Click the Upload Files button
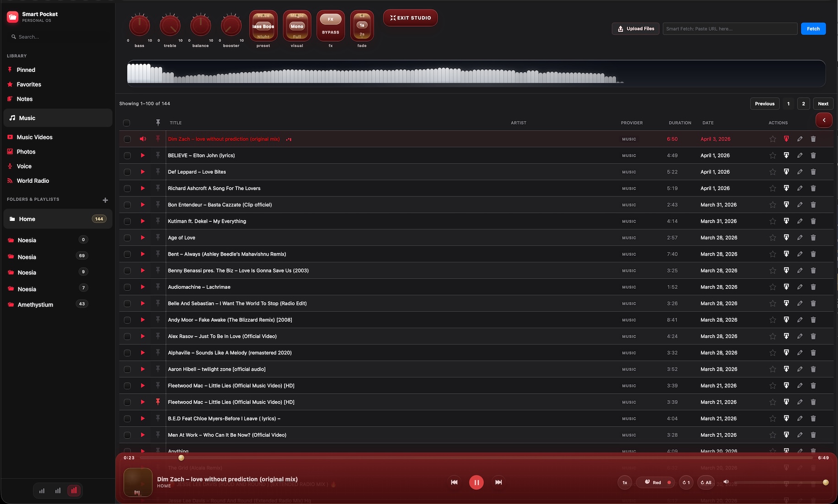 click(x=635, y=28)
